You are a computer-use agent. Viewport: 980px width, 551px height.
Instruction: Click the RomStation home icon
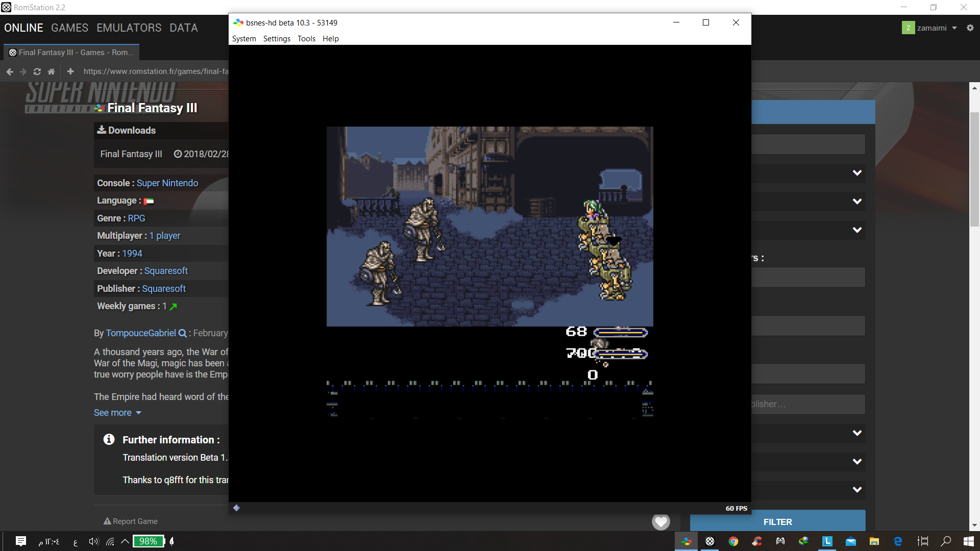click(51, 72)
